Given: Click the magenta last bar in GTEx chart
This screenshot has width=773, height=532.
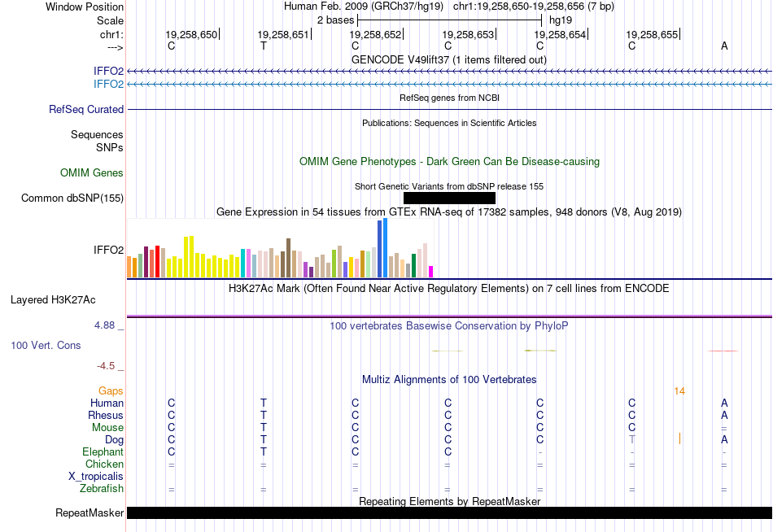Looking at the screenshot, I should click(431, 272).
